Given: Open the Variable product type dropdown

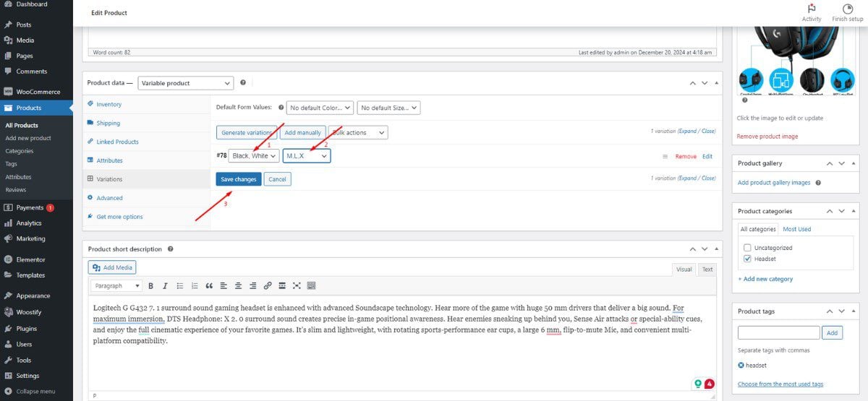Looking at the screenshot, I should point(186,83).
